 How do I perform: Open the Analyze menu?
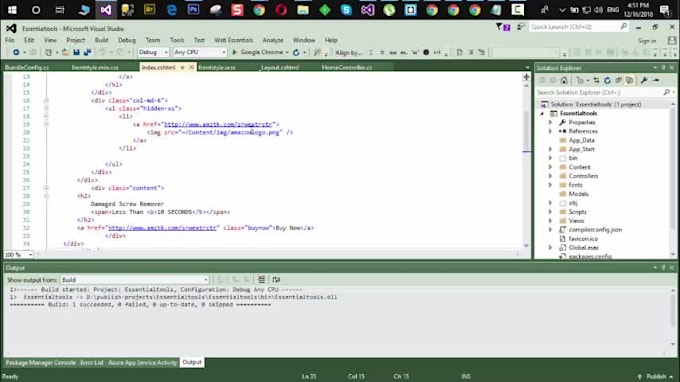[273, 40]
